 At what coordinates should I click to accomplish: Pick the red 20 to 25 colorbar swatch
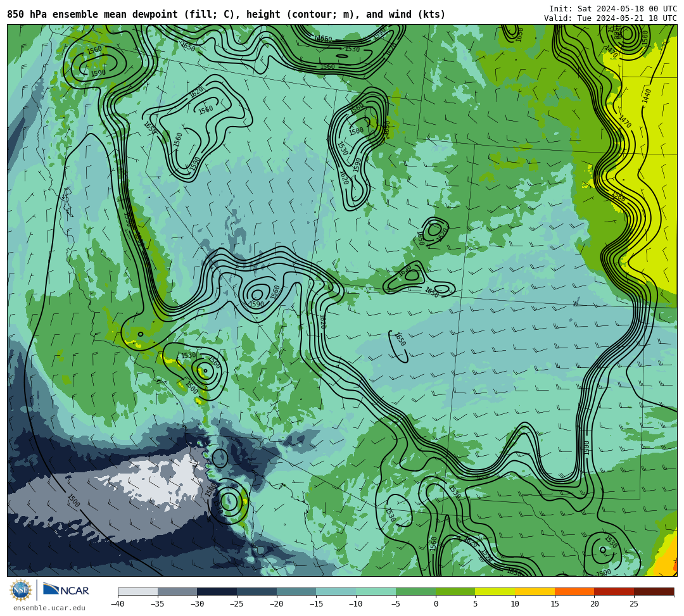[614, 591]
